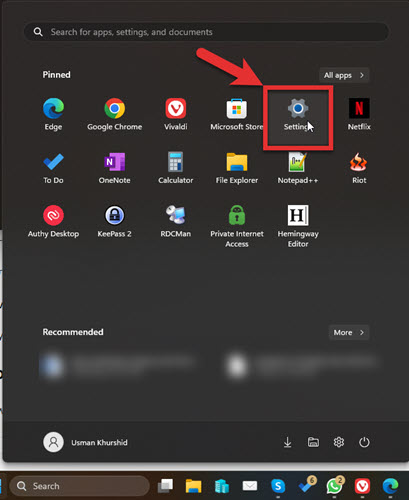This screenshot has height=500, width=409.
Task: Launch RDCMan
Action: [x=176, y=222]
